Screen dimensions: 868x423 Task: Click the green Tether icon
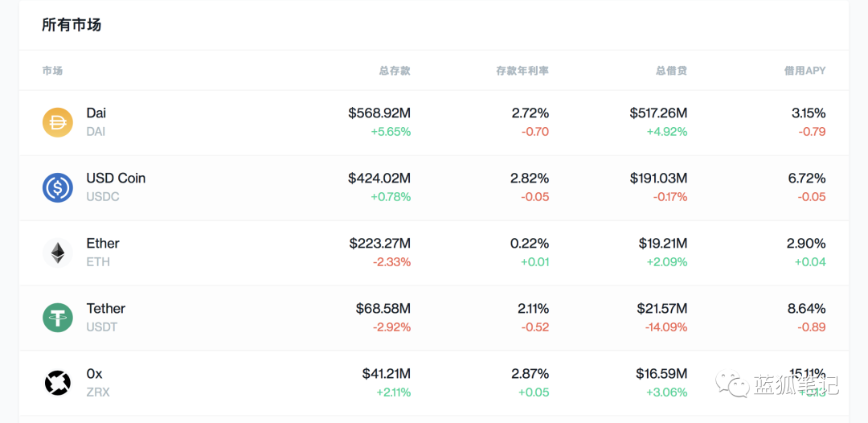point(58,318)
